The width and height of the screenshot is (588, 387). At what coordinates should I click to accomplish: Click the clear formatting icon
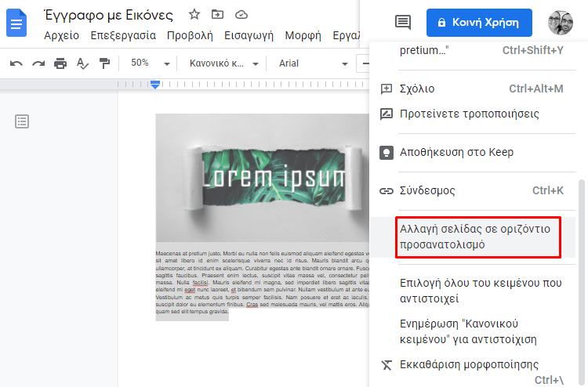pyautogui.click(x=387, y=365)
